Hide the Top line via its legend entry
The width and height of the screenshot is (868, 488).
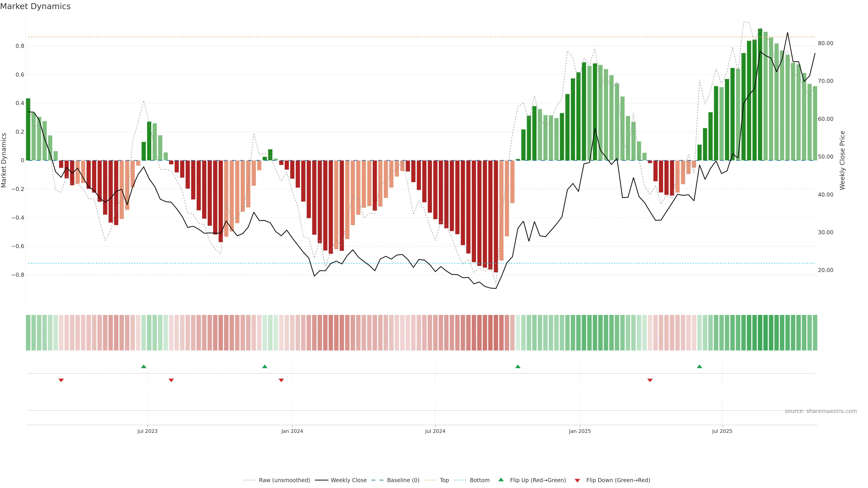click(x=444, y=480)
